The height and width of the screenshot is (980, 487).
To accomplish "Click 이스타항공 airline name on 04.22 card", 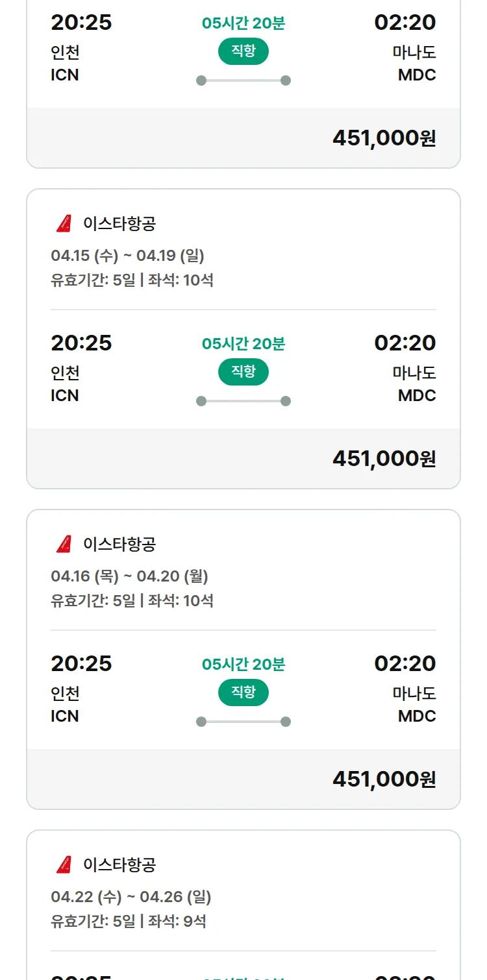I will (119, 864).
